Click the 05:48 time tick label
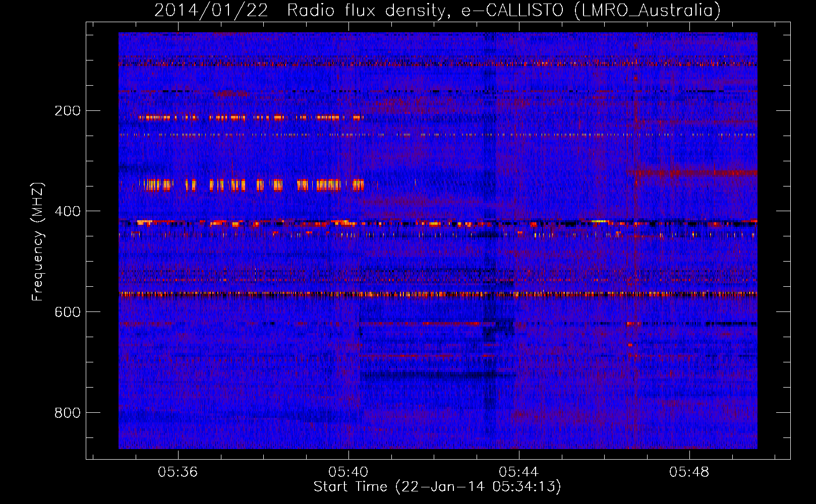 [689, 472]
